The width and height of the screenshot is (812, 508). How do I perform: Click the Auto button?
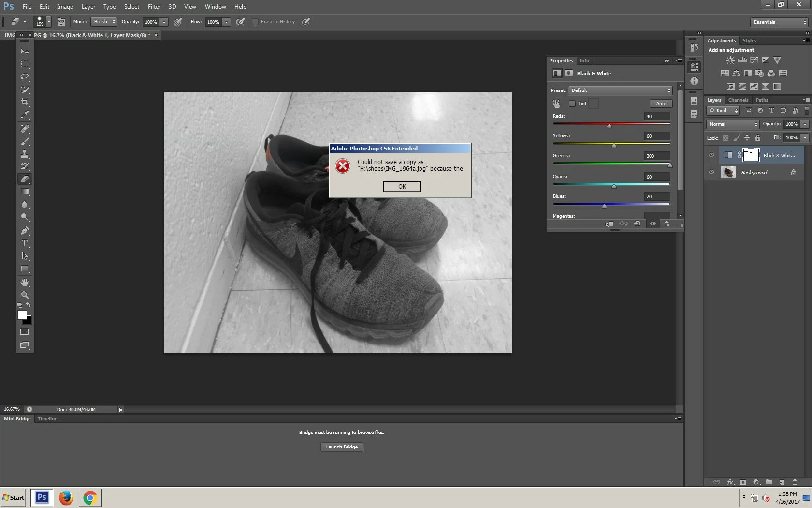(x=661, y=104)
